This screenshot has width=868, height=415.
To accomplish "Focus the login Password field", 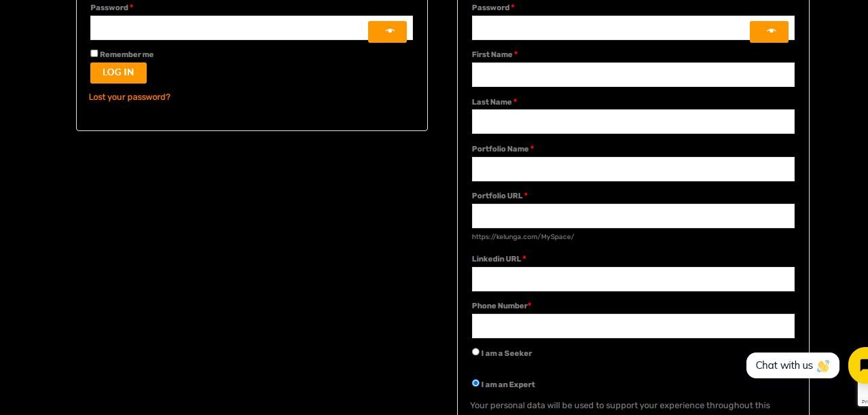I will (228, 28).
